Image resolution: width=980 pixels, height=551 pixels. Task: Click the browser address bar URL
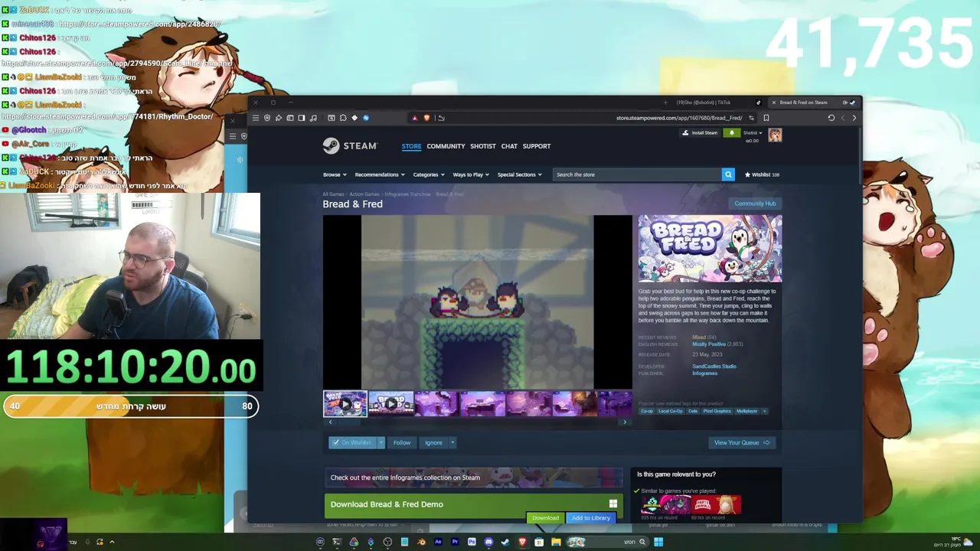click(x=678, y=118)
